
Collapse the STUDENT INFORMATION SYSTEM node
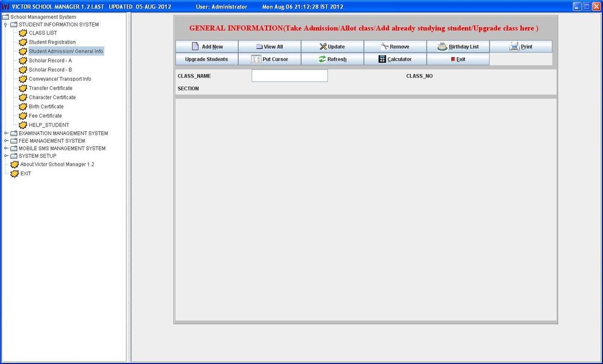pos(5,25)
